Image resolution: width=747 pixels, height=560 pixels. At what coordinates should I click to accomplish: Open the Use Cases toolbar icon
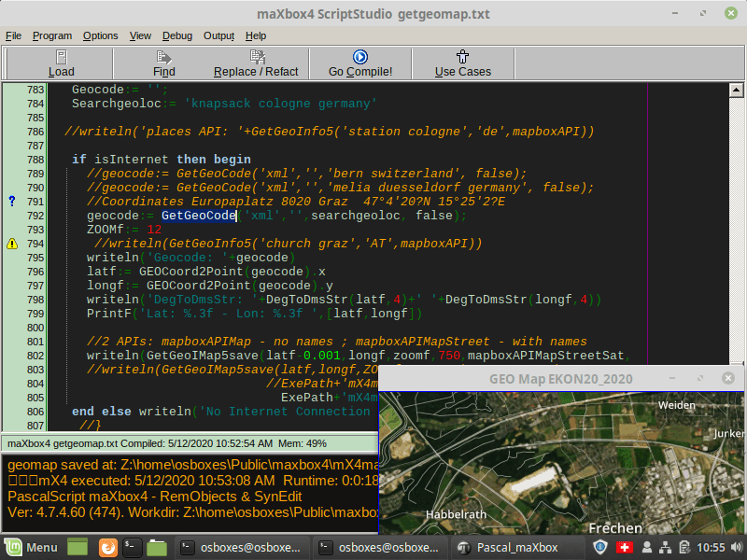462,58
